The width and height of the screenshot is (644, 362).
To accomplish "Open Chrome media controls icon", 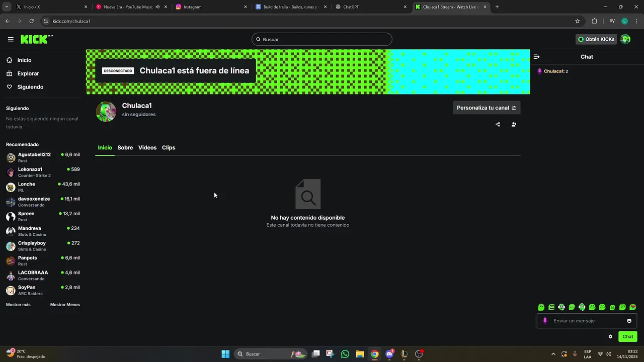I will point(612,21).
